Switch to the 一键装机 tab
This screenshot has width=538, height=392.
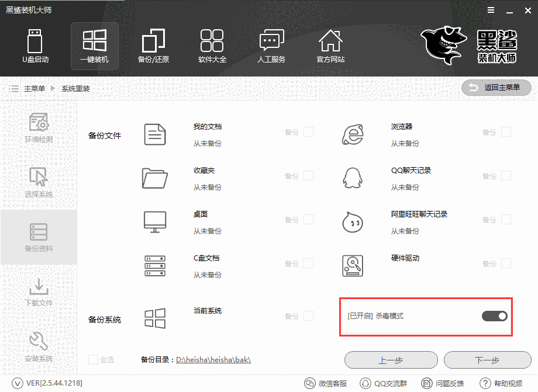94,46
